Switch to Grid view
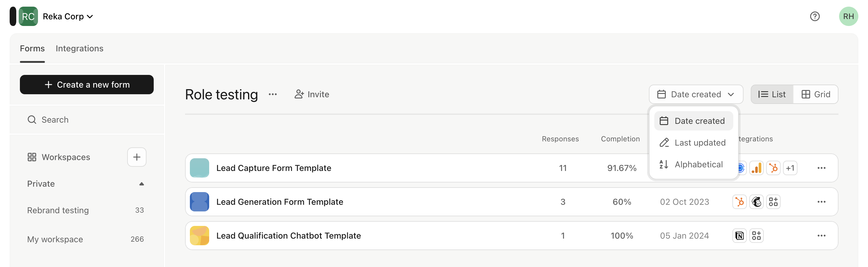Screen dimensions: 868x267 816,95
